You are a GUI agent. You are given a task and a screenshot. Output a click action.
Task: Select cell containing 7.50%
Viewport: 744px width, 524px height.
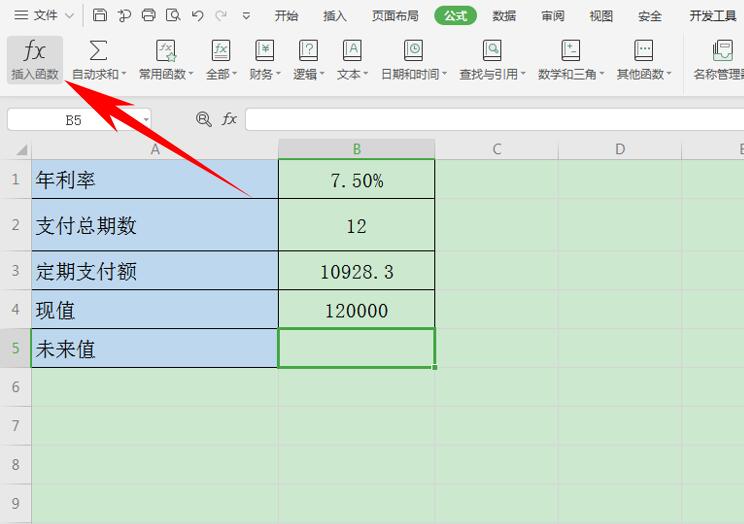tap(356, 179)
